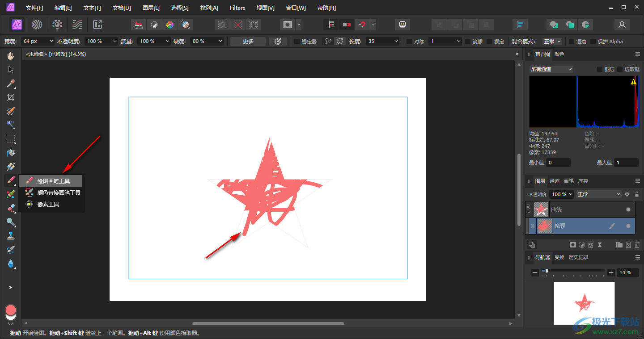
Task: Click the Invert Selection icon
Action: click(x=254, y=25)
